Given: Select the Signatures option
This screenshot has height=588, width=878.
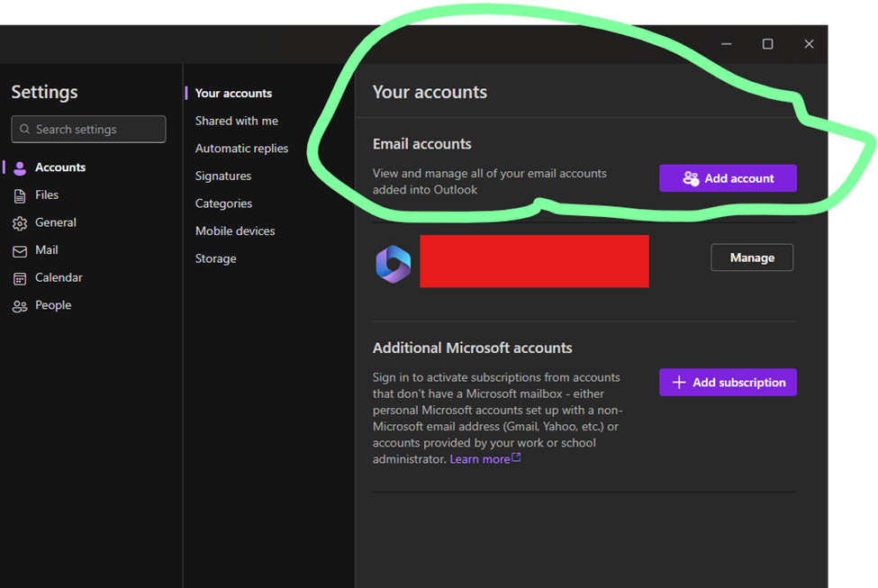Looking at the screenshot, I should (x=222, y=176).
